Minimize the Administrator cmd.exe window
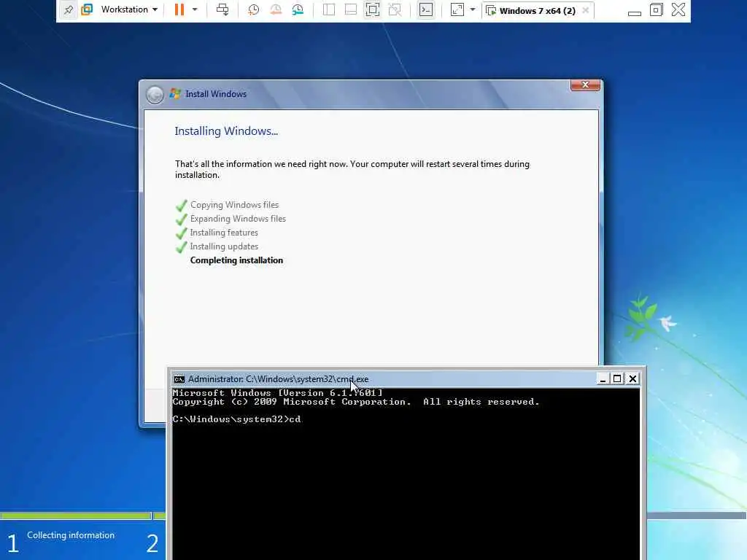Image resolution: width=747 pixels, height=560 pixels. [x=603, y=378]
